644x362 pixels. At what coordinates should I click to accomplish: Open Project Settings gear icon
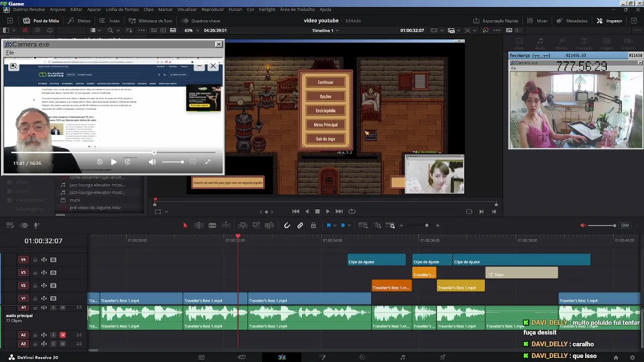(x=632, y=357)
